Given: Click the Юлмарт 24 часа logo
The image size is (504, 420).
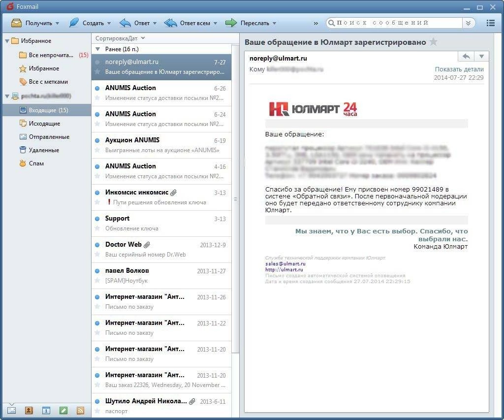Looking at the screenshot, I should click(x=313, y=109).
